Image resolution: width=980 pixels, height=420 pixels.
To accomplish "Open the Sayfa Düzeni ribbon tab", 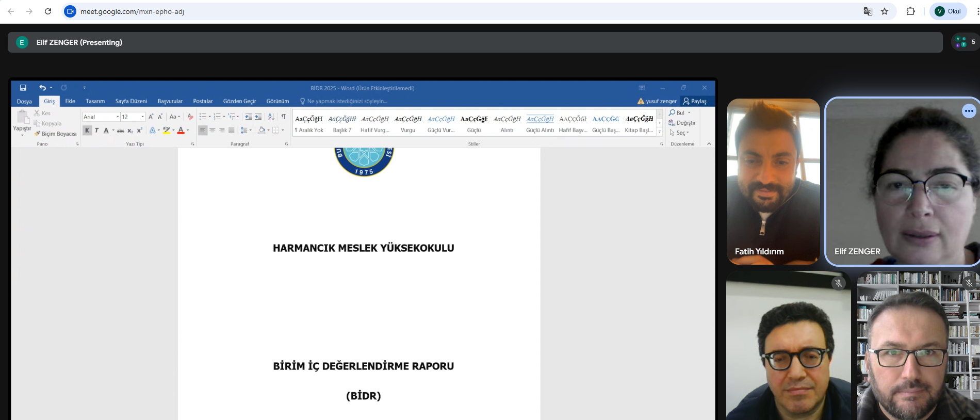I will (131, 101).
